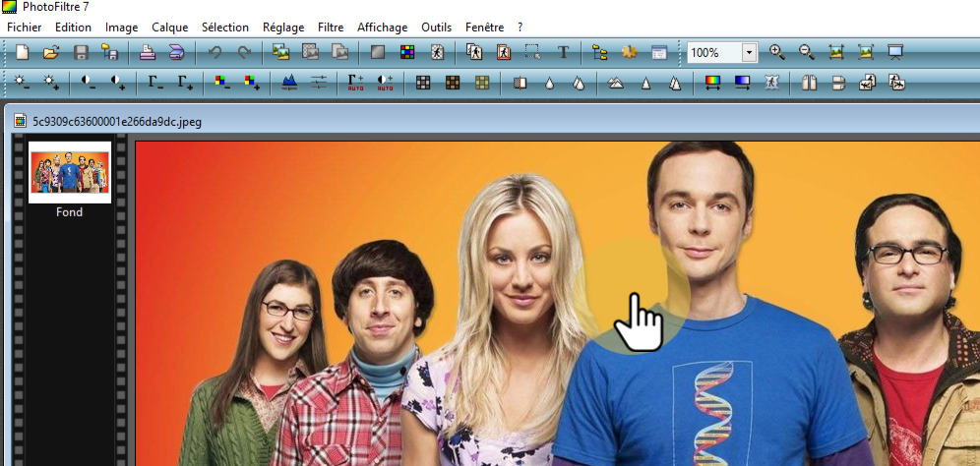
Task: Open the Calque menu
Action: 170,28
